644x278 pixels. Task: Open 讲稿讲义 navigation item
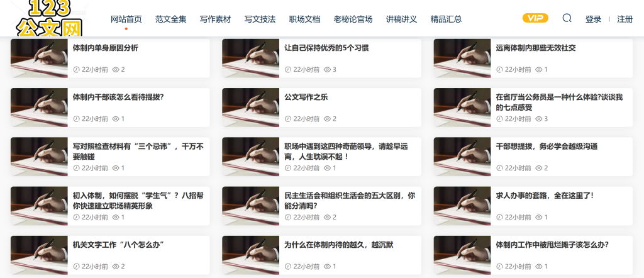coord(402,19)
